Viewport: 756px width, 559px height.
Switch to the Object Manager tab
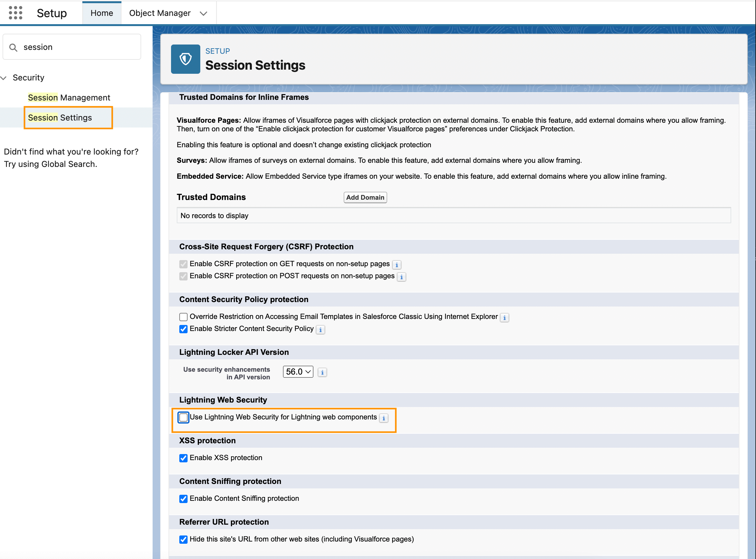(x=160, y=13)
